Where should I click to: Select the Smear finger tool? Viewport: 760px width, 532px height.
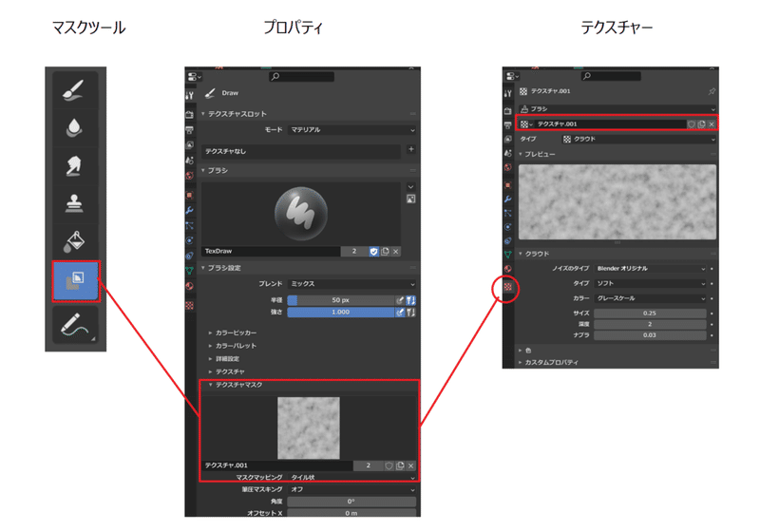coord(75,165)
